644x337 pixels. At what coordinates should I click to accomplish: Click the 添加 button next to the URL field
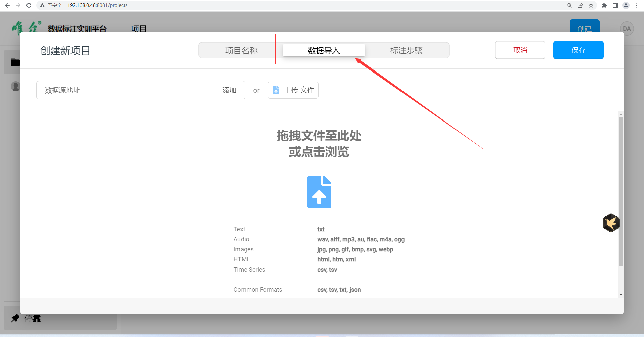pyautogui.click(x=229, y=90)
